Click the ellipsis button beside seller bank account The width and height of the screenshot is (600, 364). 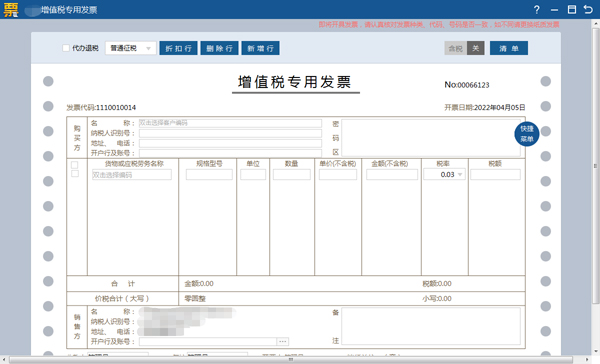tap(283, 341)
